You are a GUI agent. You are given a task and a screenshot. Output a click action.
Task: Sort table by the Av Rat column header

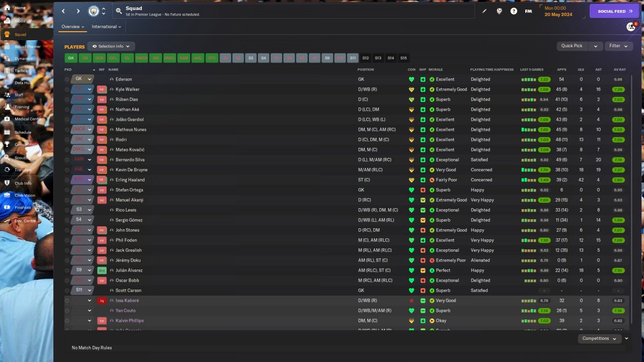tap(620, 70)
